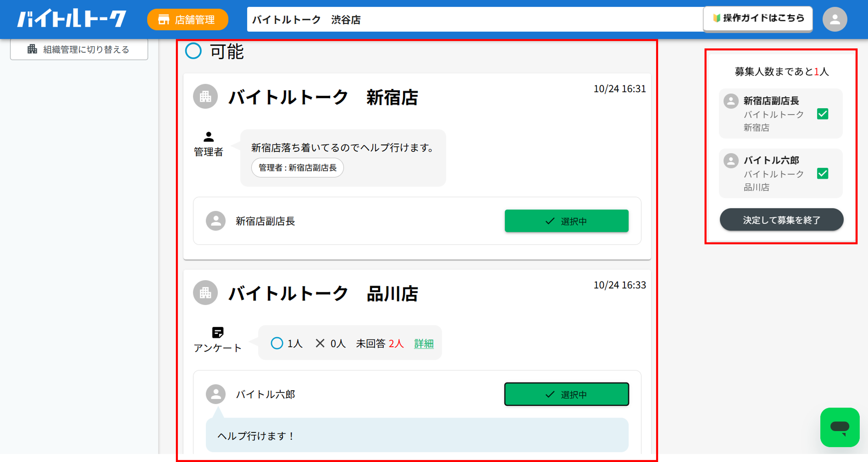Image resolution: width=868 pixels, height=462 pixels.
Task: Click バイトル六郎 avatar in the selection panel
Action: [731, 161]
